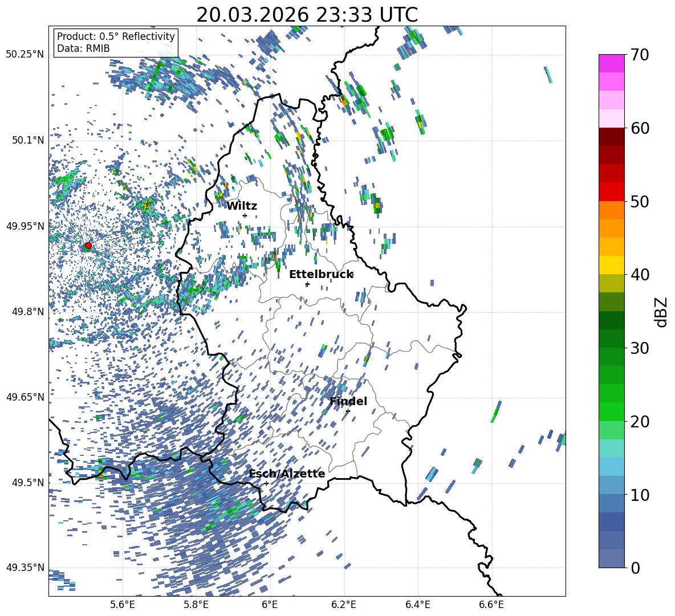675x616 pixels.
Task: Click the 49.35°N latitude tick label
Action: pos(25,568)
